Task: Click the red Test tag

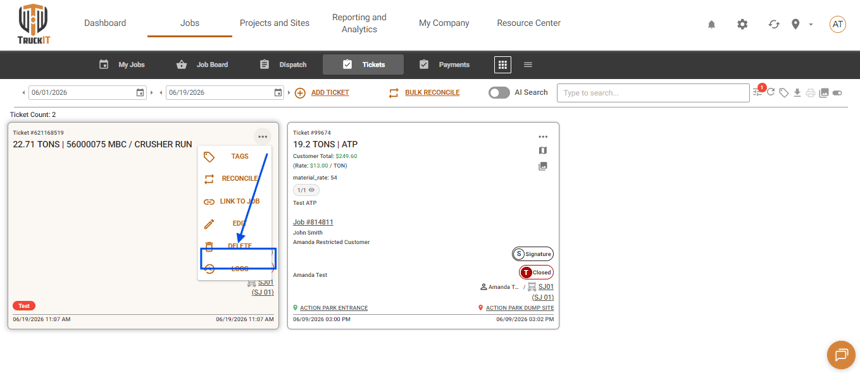Action: point(24,306)
